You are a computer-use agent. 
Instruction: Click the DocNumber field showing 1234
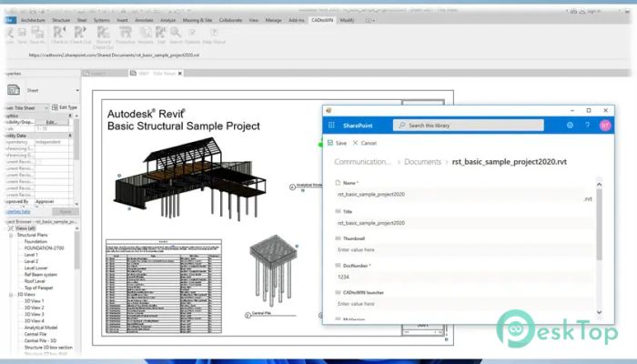462,277
